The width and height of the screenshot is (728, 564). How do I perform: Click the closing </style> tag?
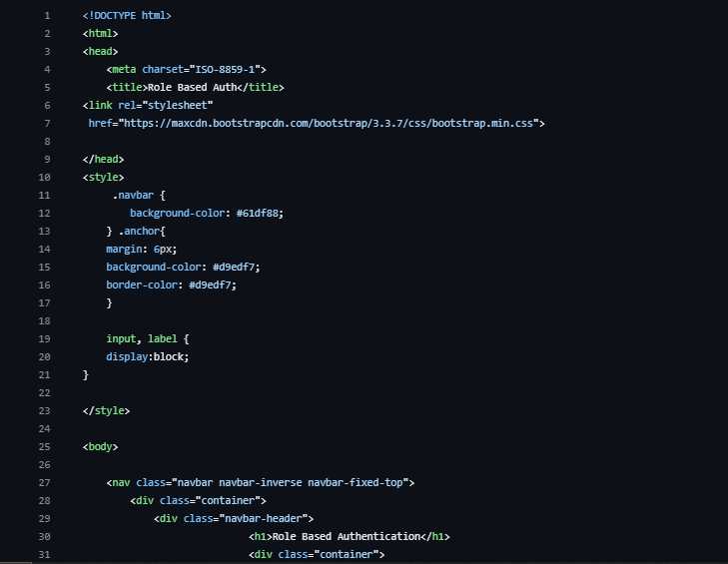106,411
